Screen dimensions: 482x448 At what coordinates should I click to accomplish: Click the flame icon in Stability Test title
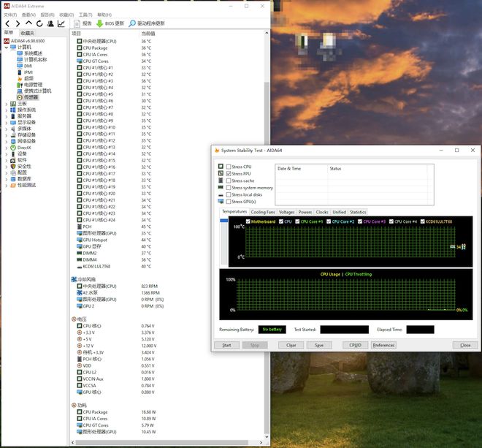217,150
